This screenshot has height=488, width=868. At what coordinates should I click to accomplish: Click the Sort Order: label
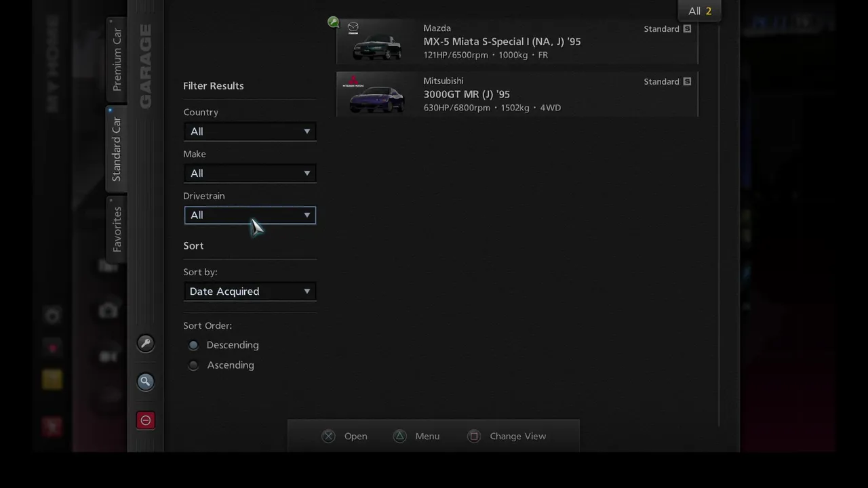(x=208, y=326)
